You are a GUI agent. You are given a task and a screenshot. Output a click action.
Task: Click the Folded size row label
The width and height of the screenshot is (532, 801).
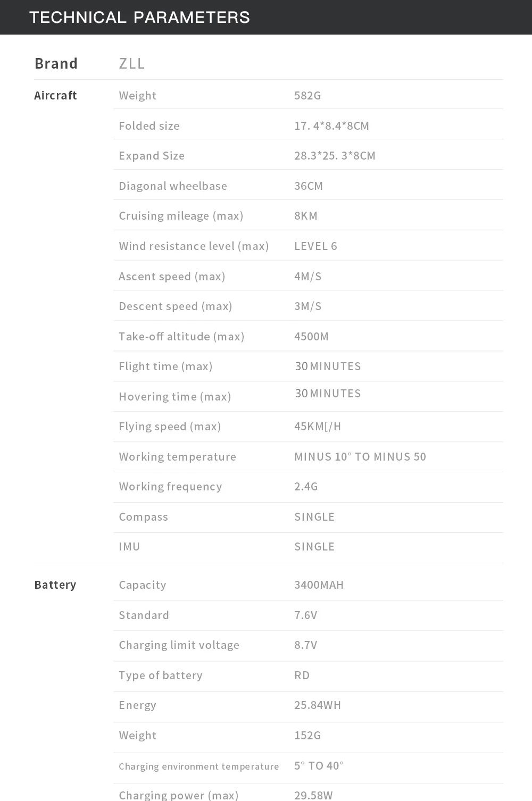point(149,126)
